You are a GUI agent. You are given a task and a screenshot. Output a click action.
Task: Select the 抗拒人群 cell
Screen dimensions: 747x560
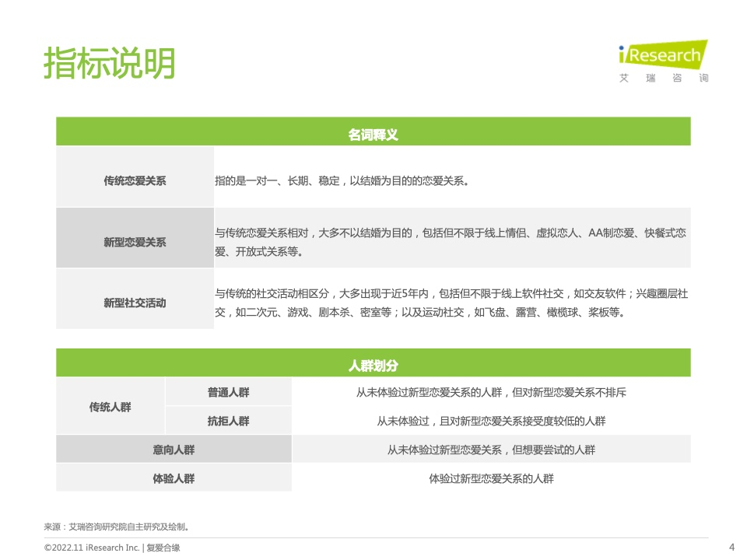coord(229,420)
